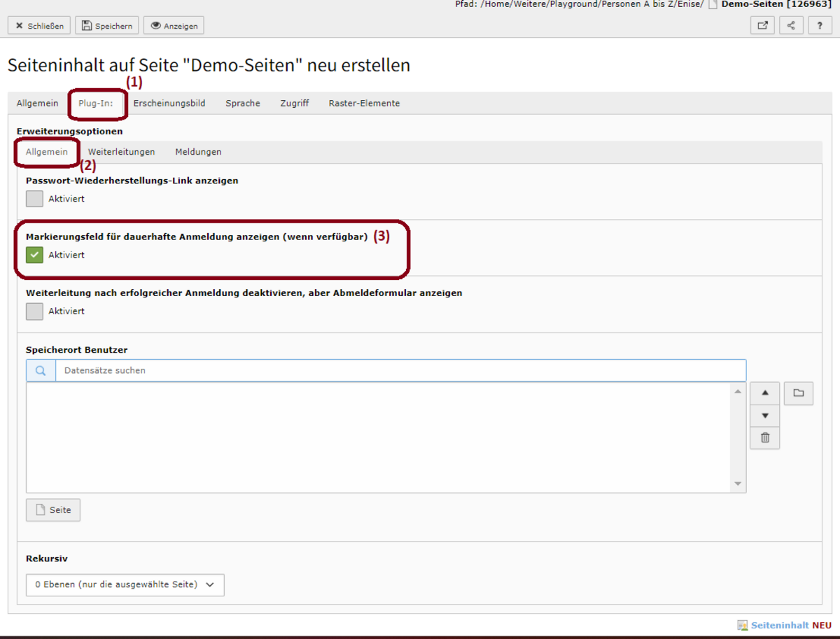Select Allgemein sub-tab under Erweiterungsoptionen
840x639 pixels.
click(47, 152)
